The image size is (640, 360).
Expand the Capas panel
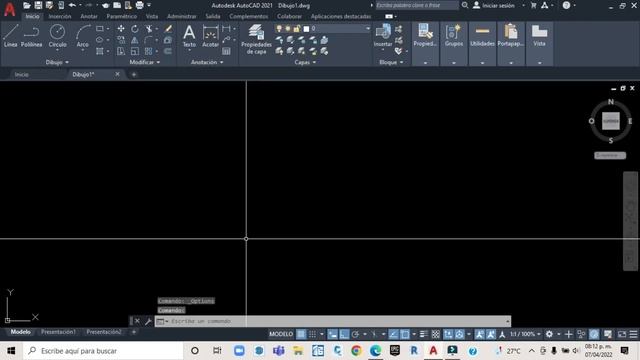click(305, 62)
